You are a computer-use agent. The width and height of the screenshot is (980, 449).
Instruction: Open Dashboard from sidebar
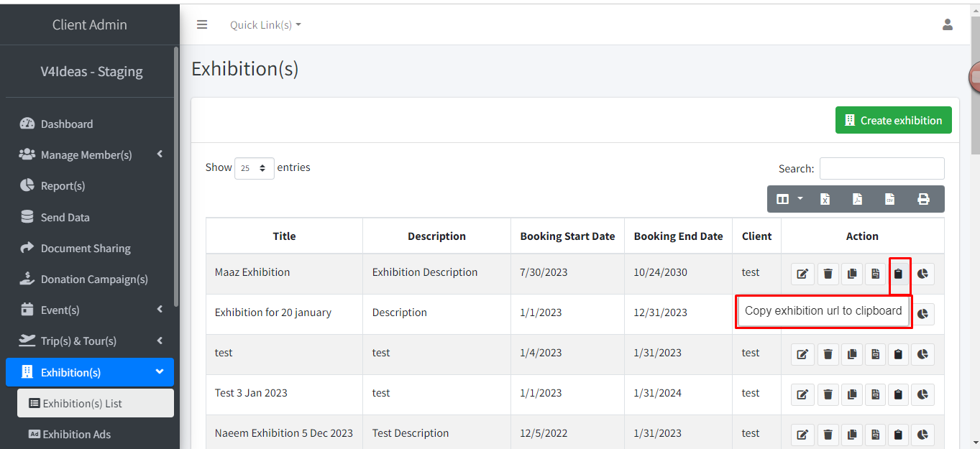point(67,124)
